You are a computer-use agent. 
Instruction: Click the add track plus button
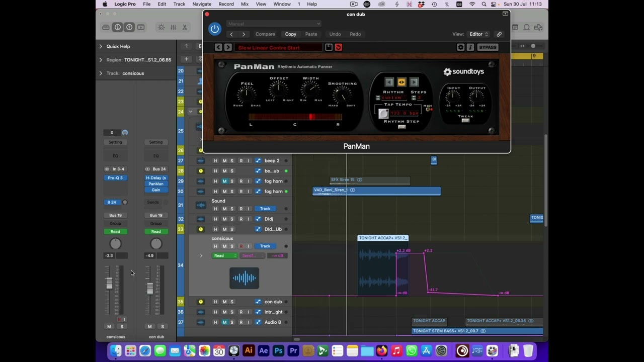point(186,59)
